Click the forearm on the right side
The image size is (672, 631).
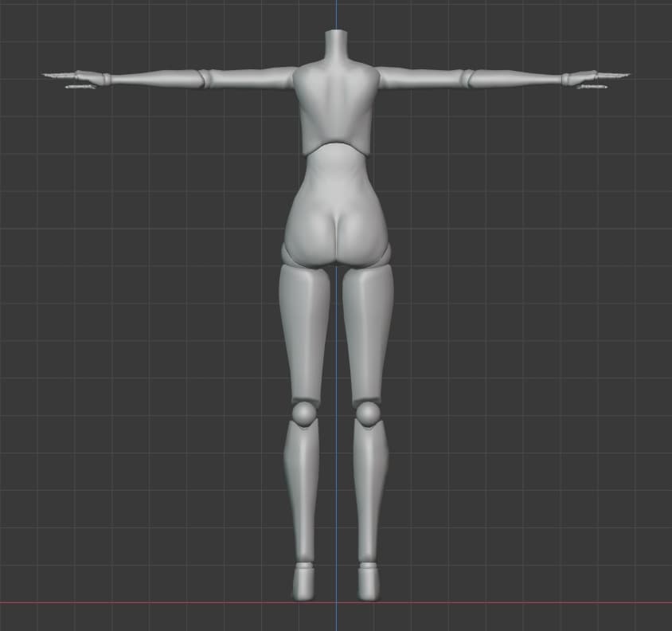[518, 78]
